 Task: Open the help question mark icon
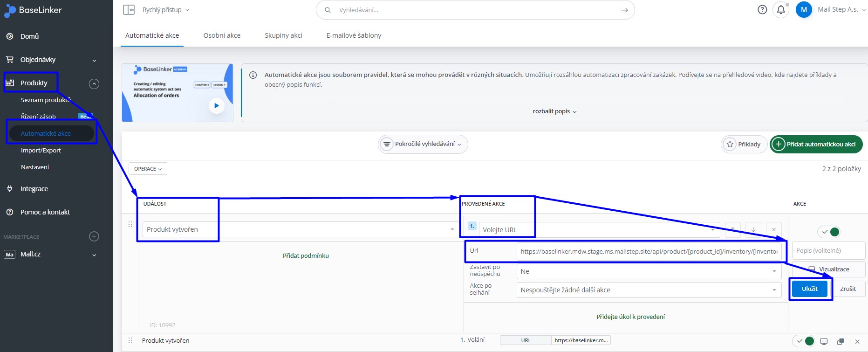click(x=762, y=10)
